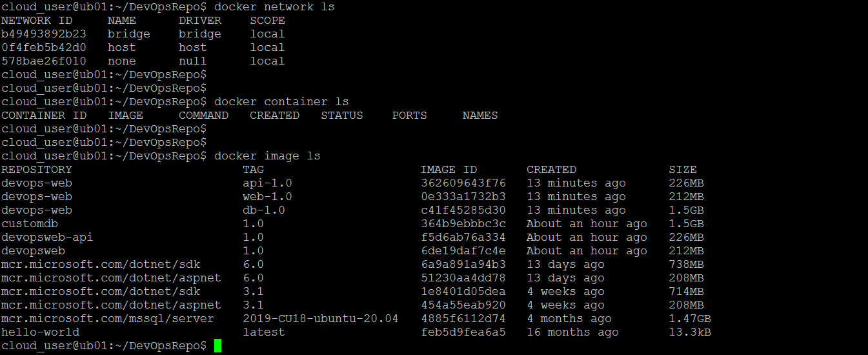Click the hello-world repository name
The width and height of the screenshot is (868, 355).
tap(40, 332)
